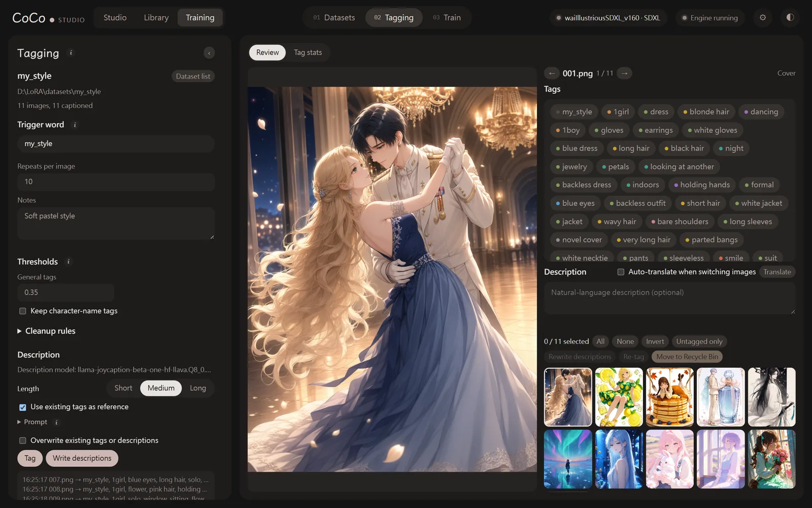The width and height of the screenshot is (812, 508).
Task: Open the 03 Train step
Action: (447, 17)
